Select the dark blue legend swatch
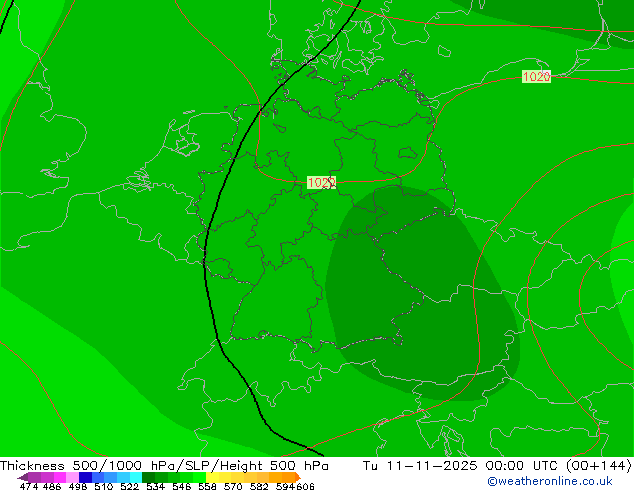 coord(85,477)
